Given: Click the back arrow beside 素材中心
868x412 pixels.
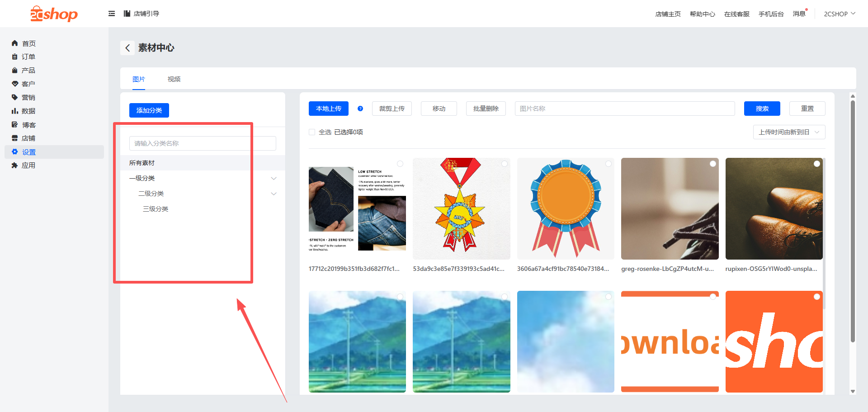Looking at the screenshot, I should coord(127,48).
